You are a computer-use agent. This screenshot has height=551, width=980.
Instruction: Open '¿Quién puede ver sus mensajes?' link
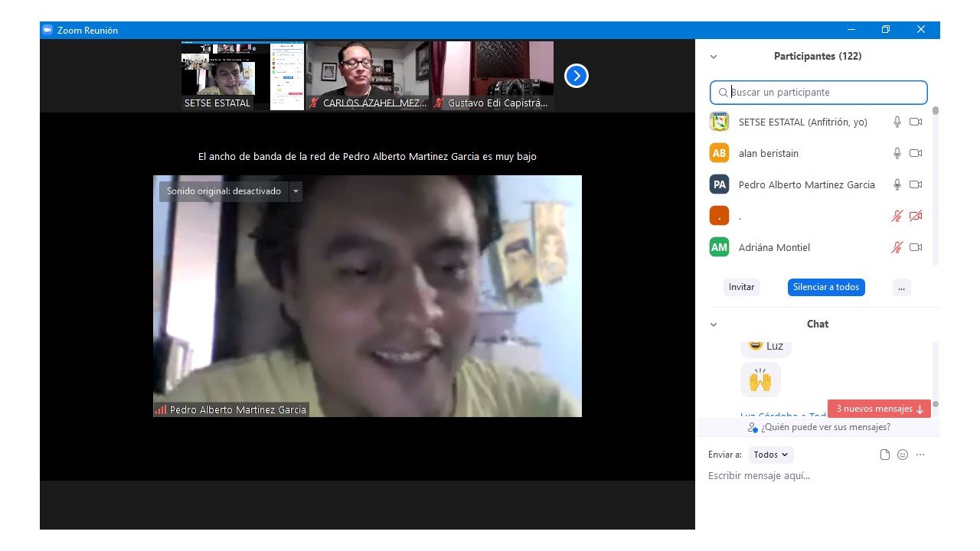[825, 427]
